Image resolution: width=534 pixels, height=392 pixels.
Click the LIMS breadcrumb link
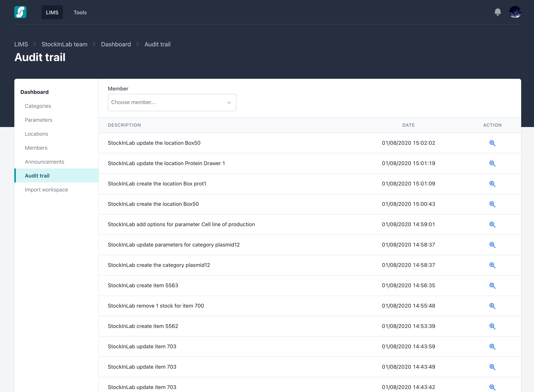click(x=21, y=44)
